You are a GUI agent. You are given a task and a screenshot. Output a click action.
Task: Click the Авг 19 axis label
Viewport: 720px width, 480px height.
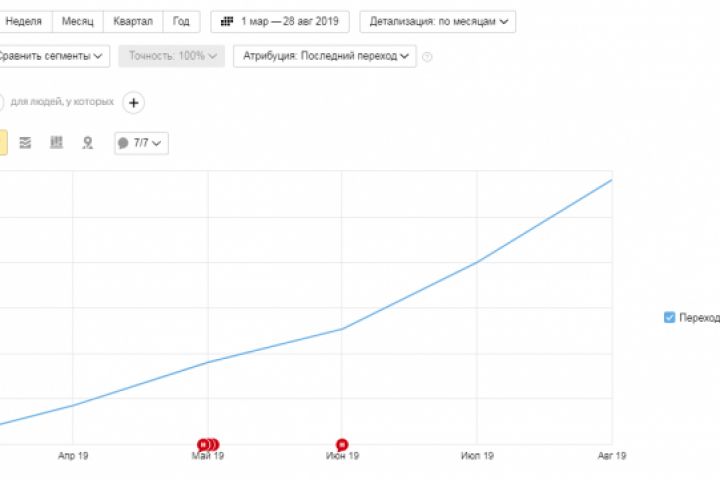point(612,456)
